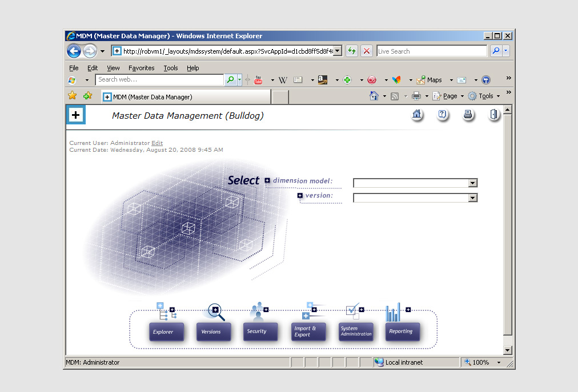Image resolution: width=578 pixels, height=392 pixels.
Task: Click the Explorer button
Action: pos(166,332)
